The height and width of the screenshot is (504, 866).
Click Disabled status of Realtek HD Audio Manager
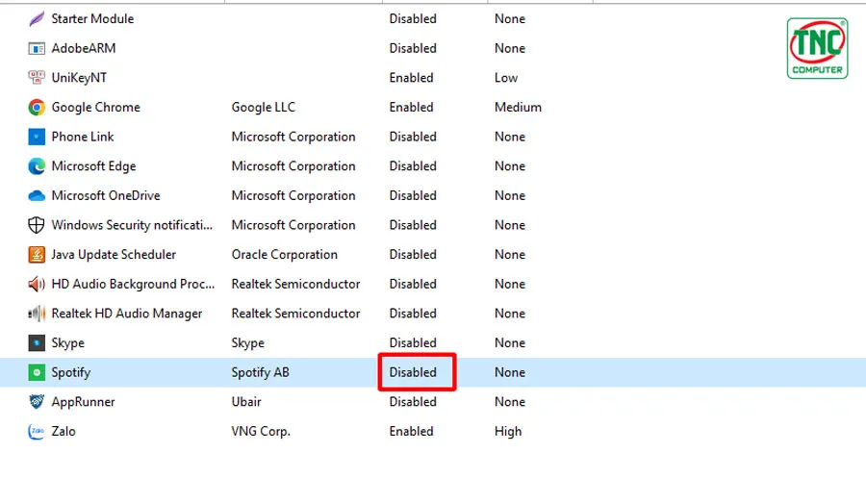point(413,314)
